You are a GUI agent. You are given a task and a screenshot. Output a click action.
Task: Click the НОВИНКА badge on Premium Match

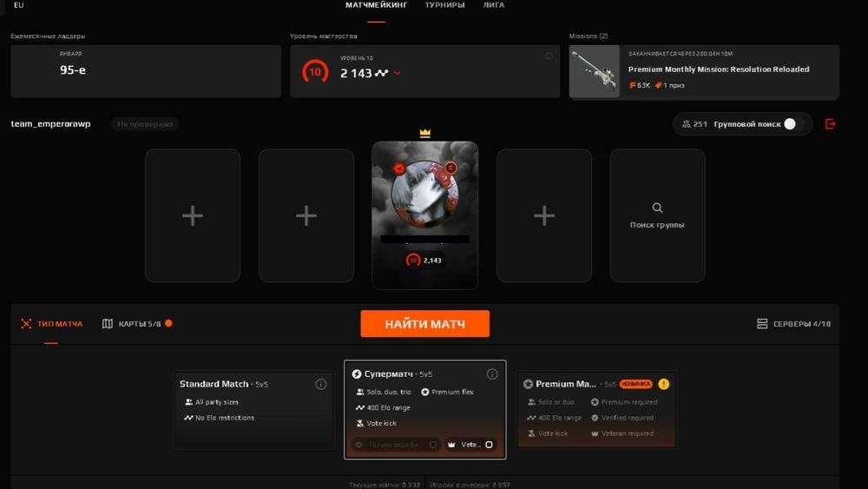(x=636, y=384)
